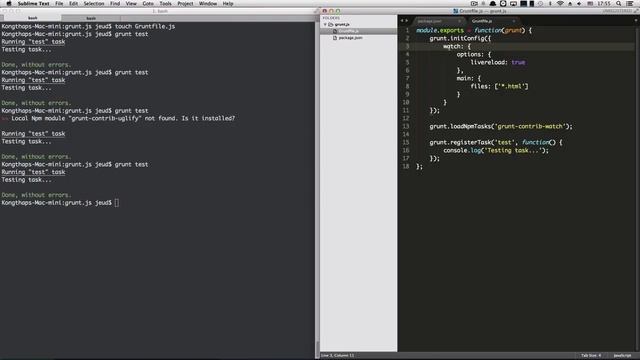Screen dimensions: 640x360
Task: Click the grunt.js folder icon in sidebar
Action: tap(331, 24)
